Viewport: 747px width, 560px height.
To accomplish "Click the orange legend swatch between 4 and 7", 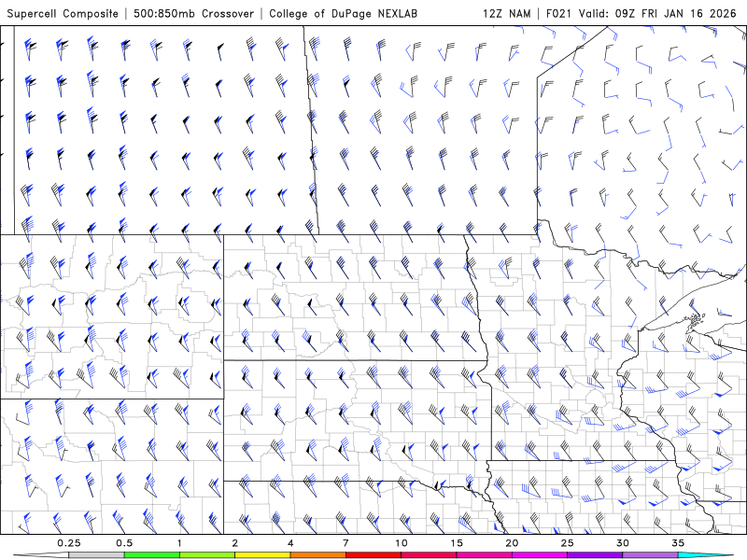I will point(317,555).
